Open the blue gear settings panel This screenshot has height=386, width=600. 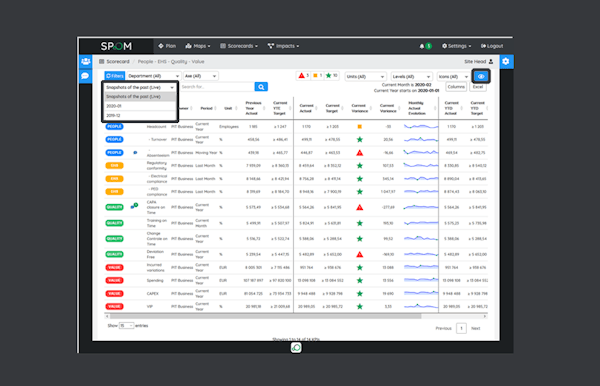[506, 62]
